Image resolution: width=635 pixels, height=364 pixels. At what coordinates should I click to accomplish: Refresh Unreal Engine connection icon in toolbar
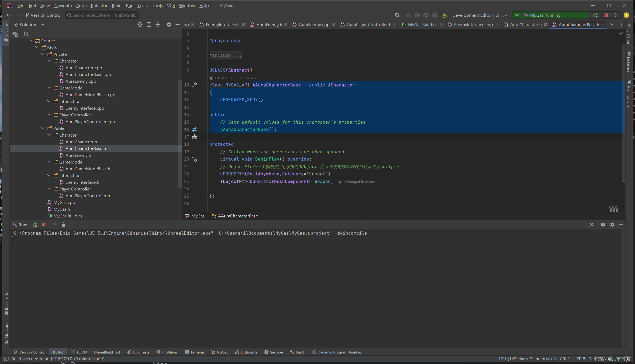click(397, 15)
